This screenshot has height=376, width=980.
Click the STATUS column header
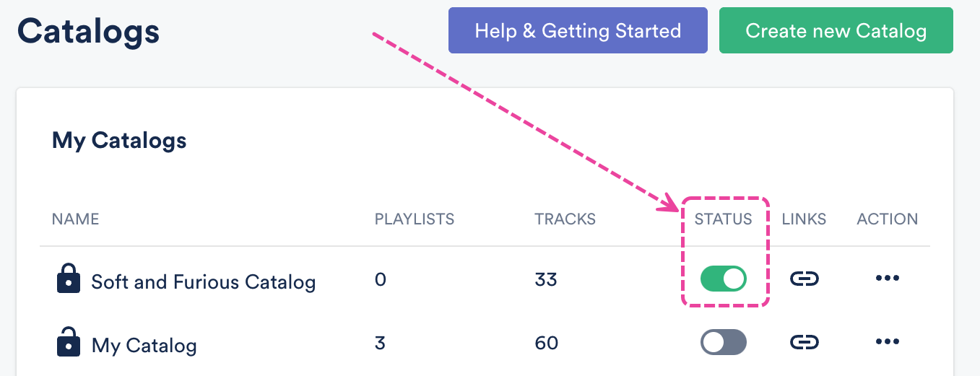coord(723,219)
